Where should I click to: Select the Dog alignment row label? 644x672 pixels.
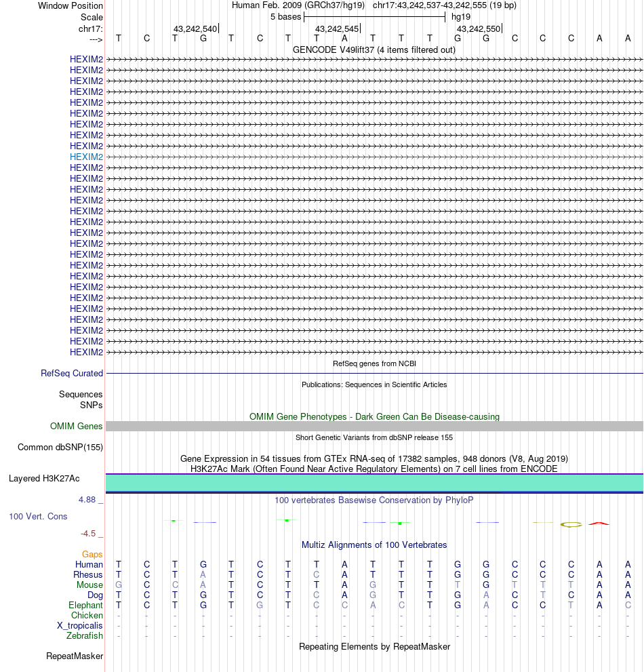(95, 595)
